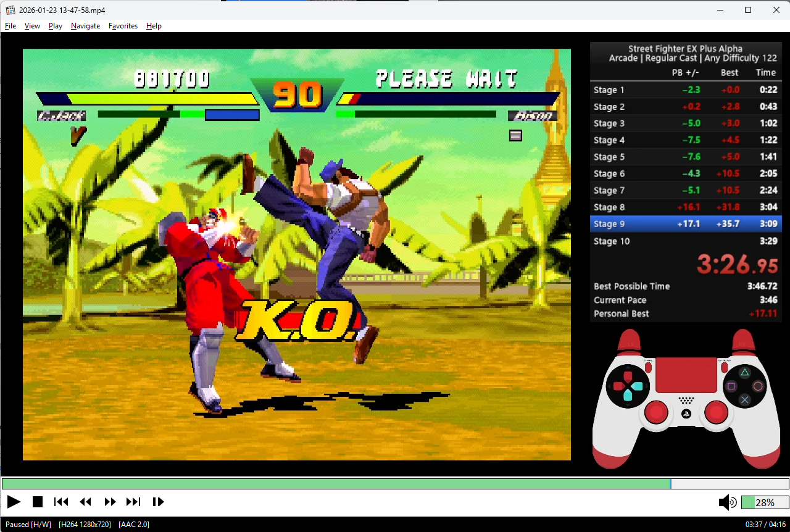Screen dimensions: 790x532
Task: Click the 'Street Fighter EX Plus Alpha' title
Action: (685, 49)
